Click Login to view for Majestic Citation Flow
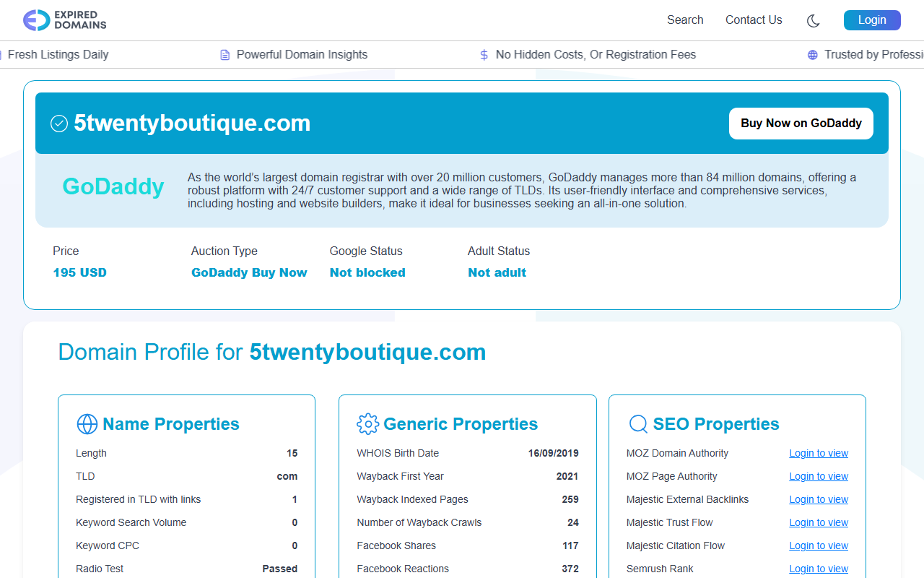The height and width of the screenshot is (578, 924). 819,546
